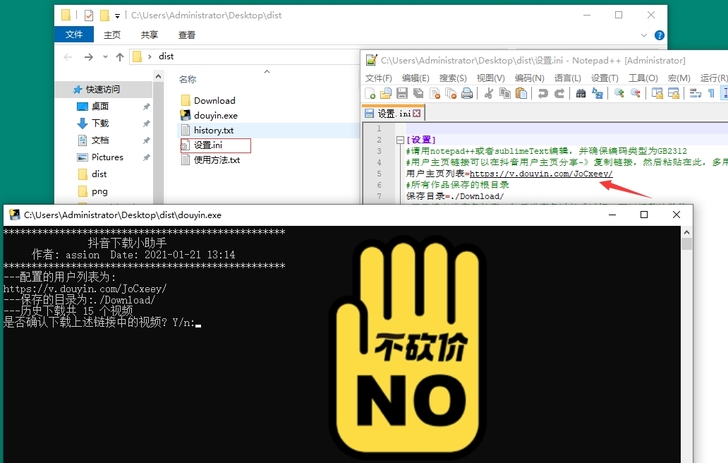Screen dimensions: 728x463
Task: Go back in Explorer navigation
Action: pyautogui.click(x=68, y=57)
